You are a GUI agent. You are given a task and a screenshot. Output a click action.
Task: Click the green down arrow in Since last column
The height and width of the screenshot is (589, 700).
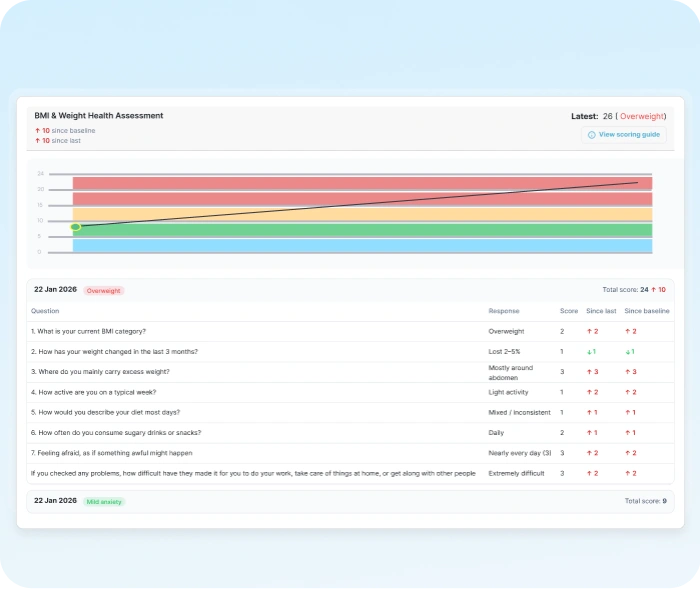(x=589, y=352)
